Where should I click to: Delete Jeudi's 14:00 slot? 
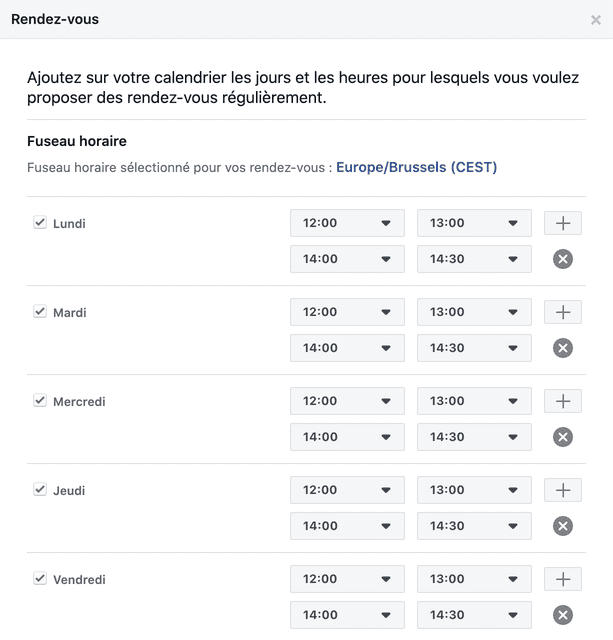coord(563,526)
